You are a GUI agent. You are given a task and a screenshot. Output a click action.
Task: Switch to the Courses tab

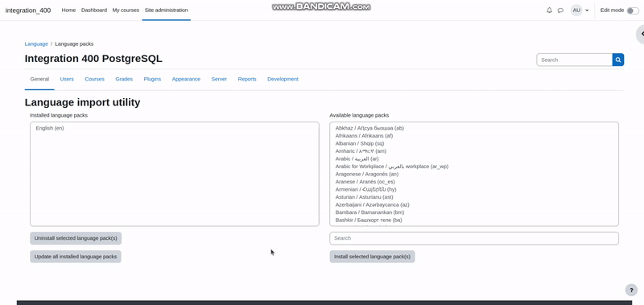pyautogui.click(x=94, y=79)
